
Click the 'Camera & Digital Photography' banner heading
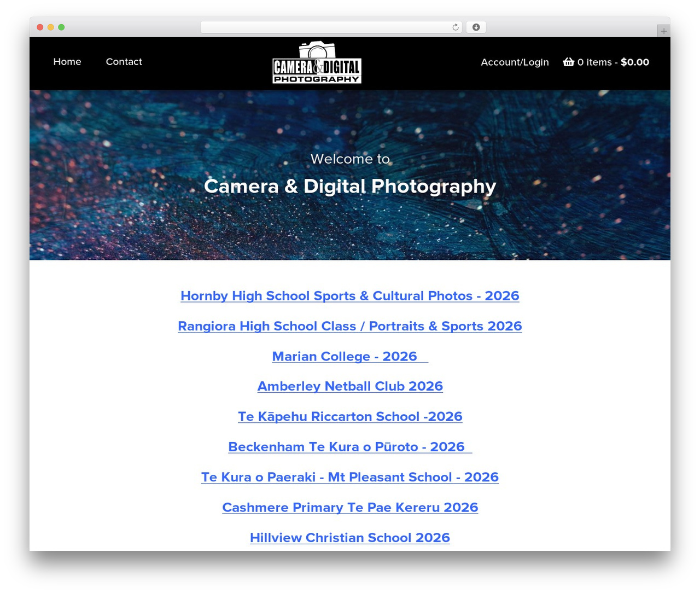tap(350, 187)
